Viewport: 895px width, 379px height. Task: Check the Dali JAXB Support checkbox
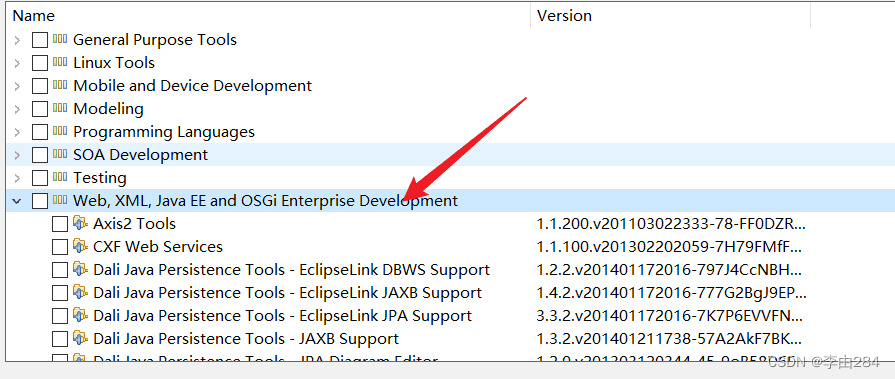(x=60, y=339)
